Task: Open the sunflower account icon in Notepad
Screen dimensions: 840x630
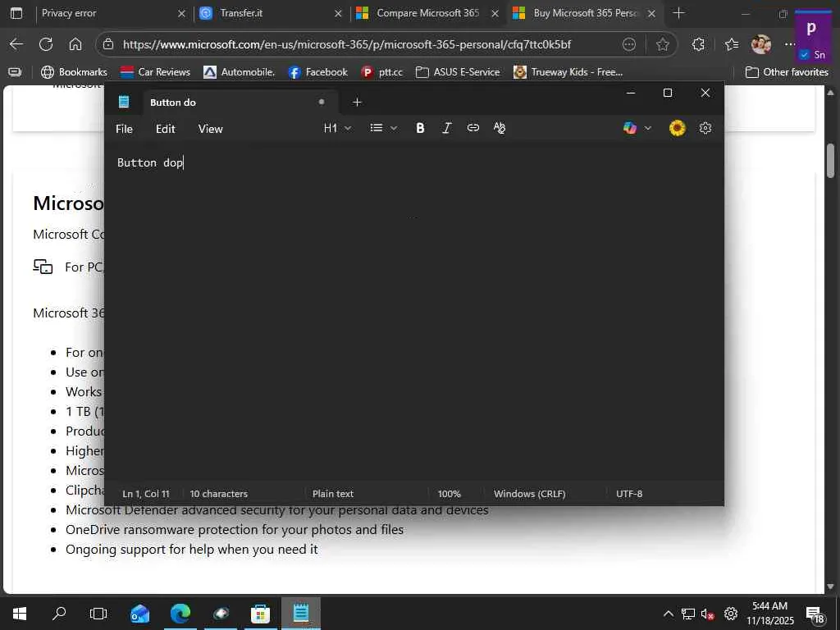Action: coord(677,128)
